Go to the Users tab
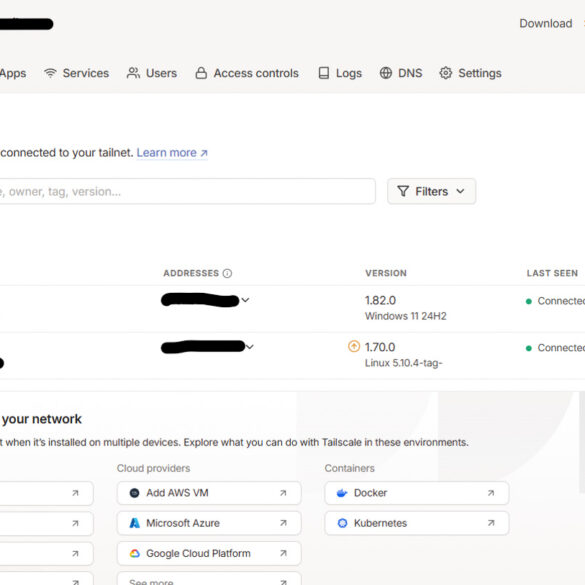This screenshot has width=585, height=585. pos(152,73)
